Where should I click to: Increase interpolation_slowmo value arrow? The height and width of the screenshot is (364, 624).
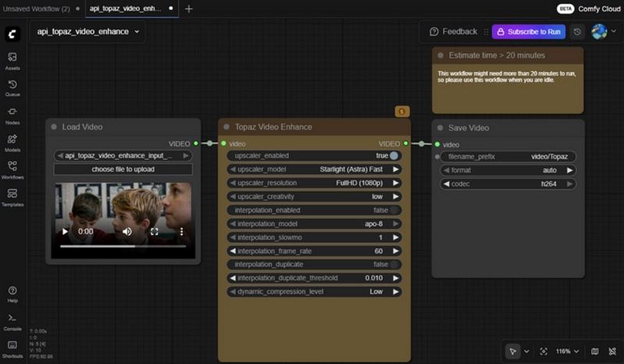click(x=395, y=238)
